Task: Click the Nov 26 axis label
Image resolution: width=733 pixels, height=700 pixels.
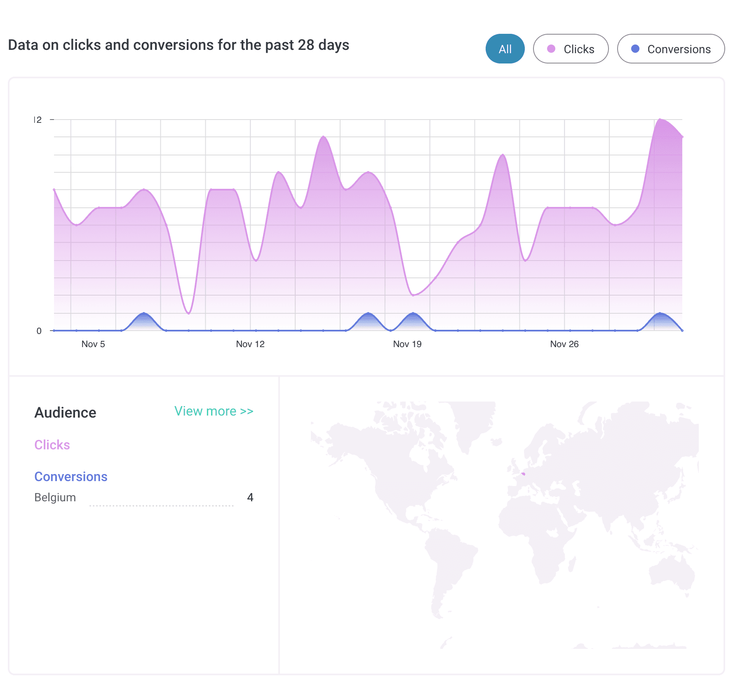Action: tap(564, 344)
